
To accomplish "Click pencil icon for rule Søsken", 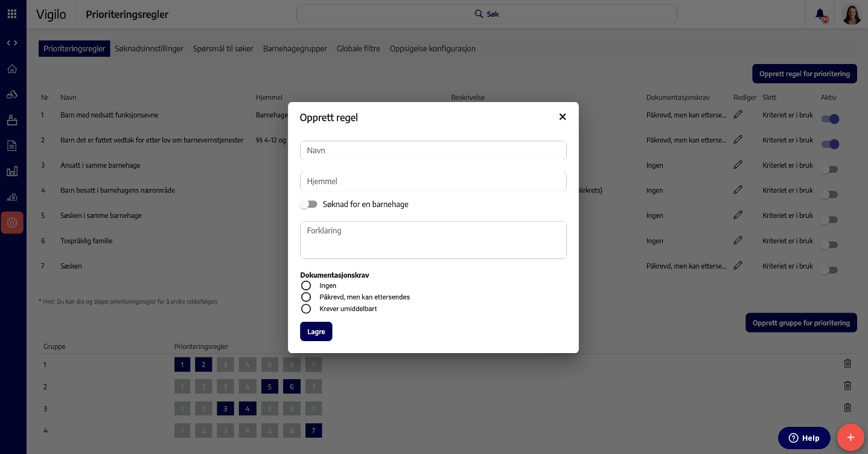I will coord(738,265).
